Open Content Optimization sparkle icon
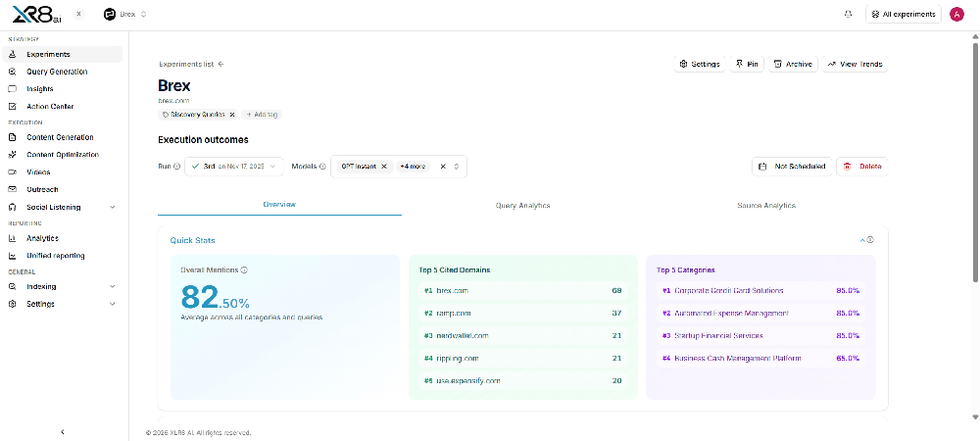Viewport: 980px width, 441px height. [x=13, y=155]
